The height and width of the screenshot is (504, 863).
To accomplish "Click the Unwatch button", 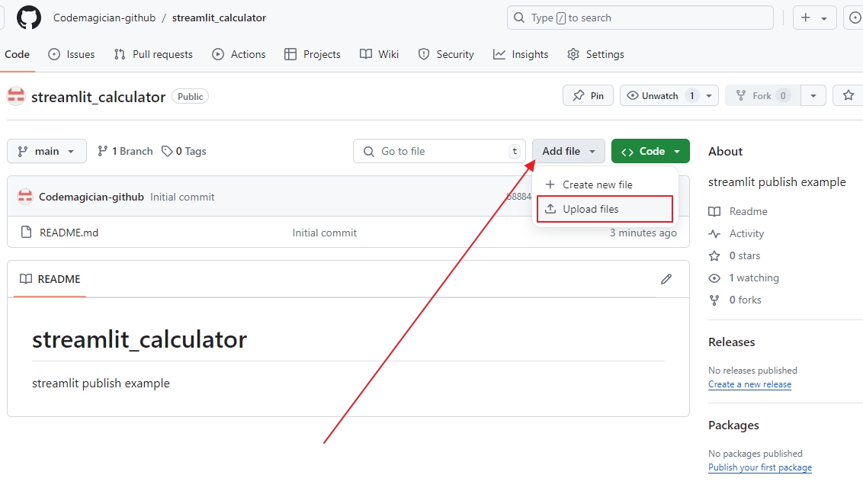I will tap(659, 96).
